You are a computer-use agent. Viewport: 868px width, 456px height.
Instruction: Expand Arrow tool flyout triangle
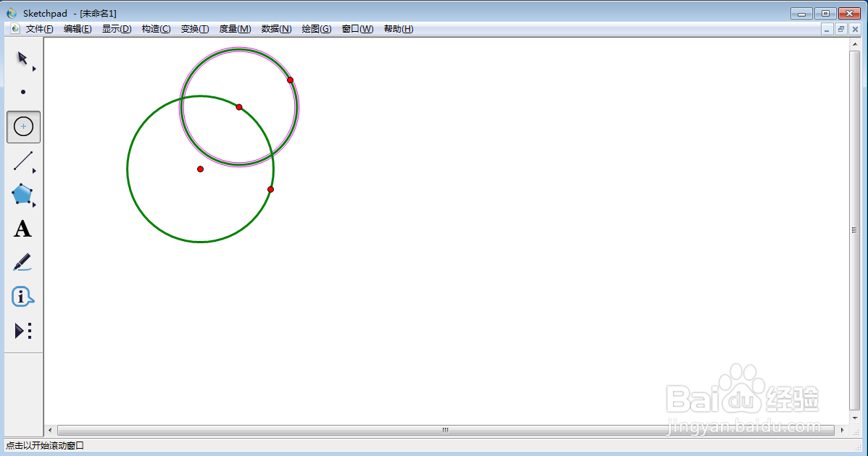coord(34,69)
